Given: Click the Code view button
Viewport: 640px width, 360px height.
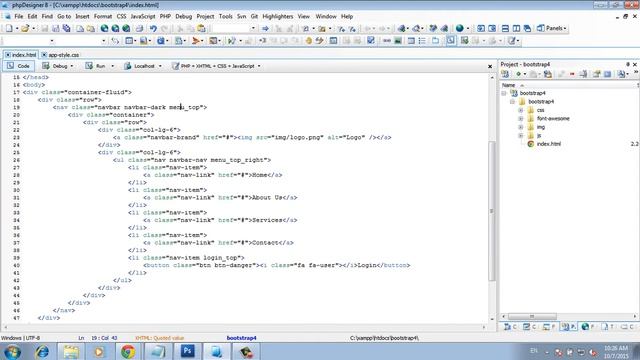Looking at the screenshot, I should tap(19, 66).
